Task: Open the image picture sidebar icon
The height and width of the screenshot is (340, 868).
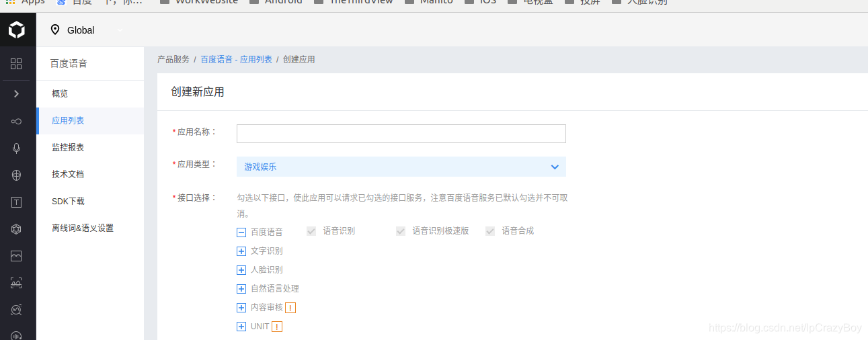Action: (x=17, y=256)
